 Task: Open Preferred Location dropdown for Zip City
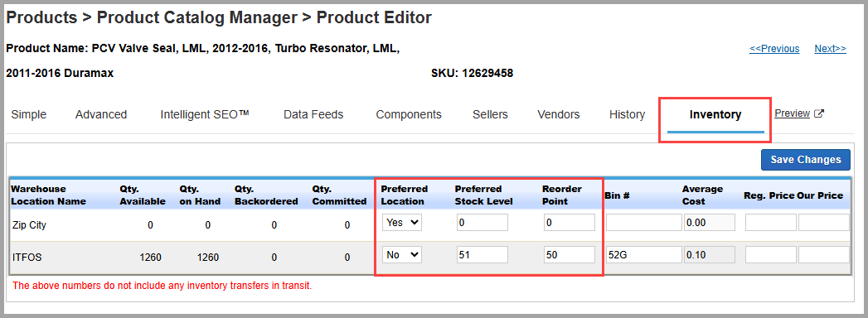(402, 222)
